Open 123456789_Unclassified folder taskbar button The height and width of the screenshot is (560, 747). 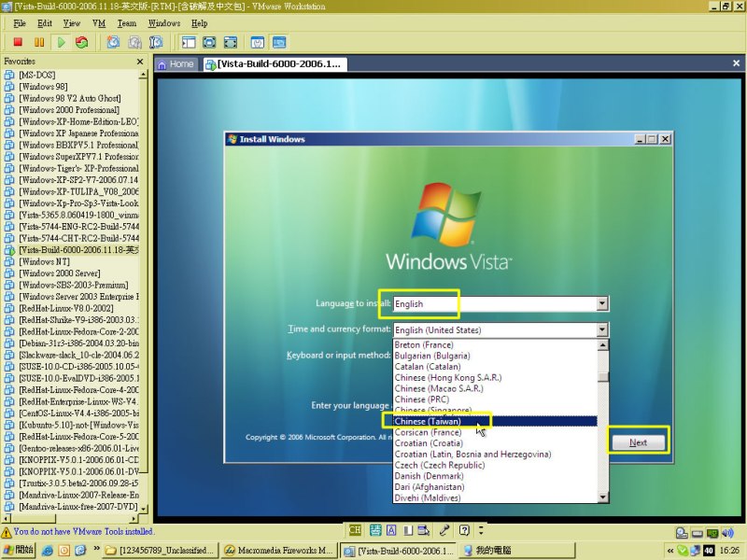point(161,551)
